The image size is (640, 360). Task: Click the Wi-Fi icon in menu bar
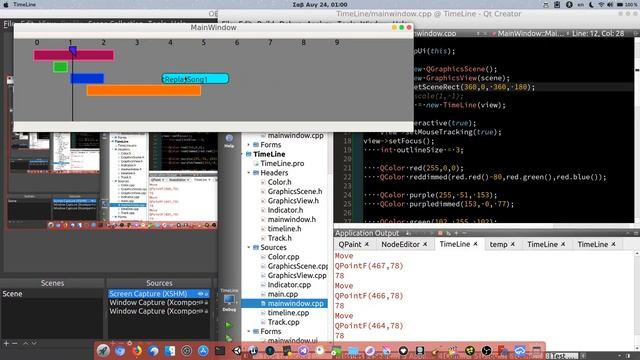[x=601, y=4]
